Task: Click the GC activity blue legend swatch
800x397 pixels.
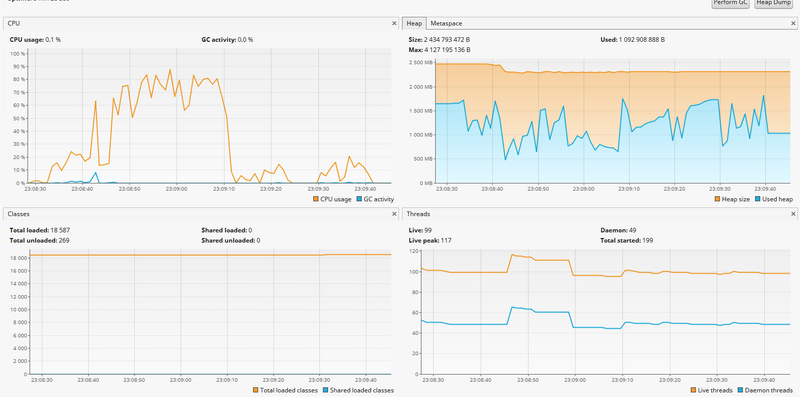Action: click(x=359, y=199)
